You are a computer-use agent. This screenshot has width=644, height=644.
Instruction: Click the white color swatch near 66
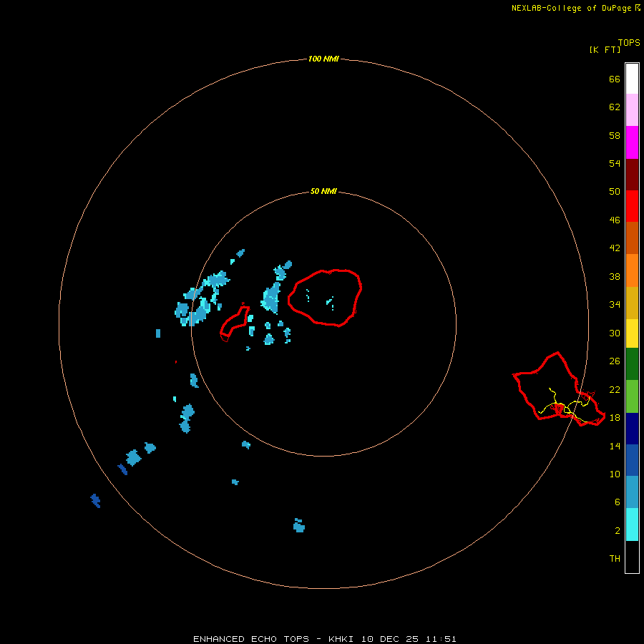(x=632, y=79)
